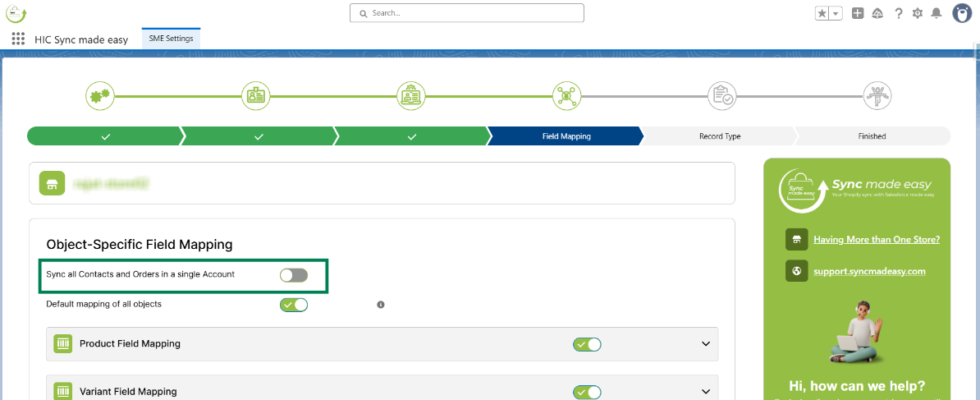Select the Field Mapping path step
Viewport: 980px width, 400px height.
(566, 136)
